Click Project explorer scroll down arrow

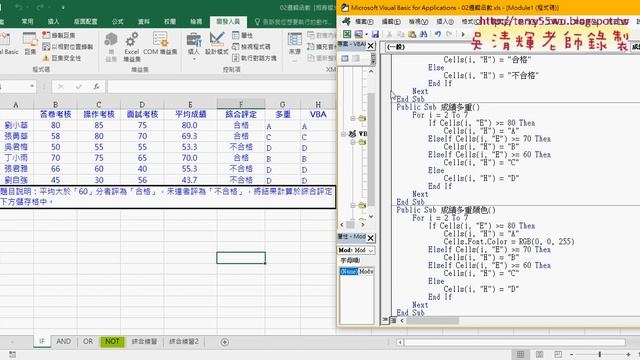pyautogui.click(x=371, y=216)
